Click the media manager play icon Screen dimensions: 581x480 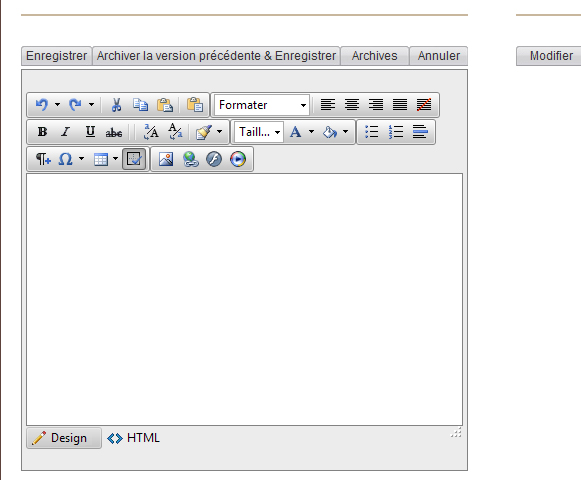[238, 159]
